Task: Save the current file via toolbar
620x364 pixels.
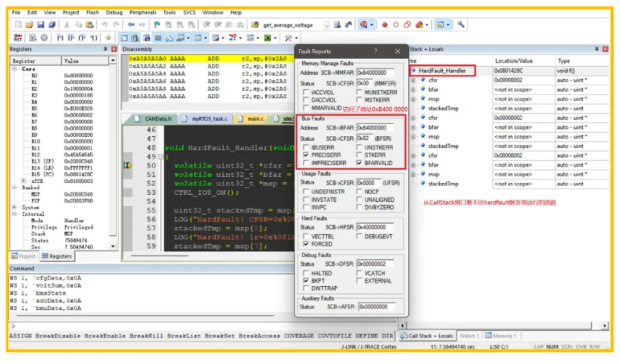Action: (x=40, y=25)
